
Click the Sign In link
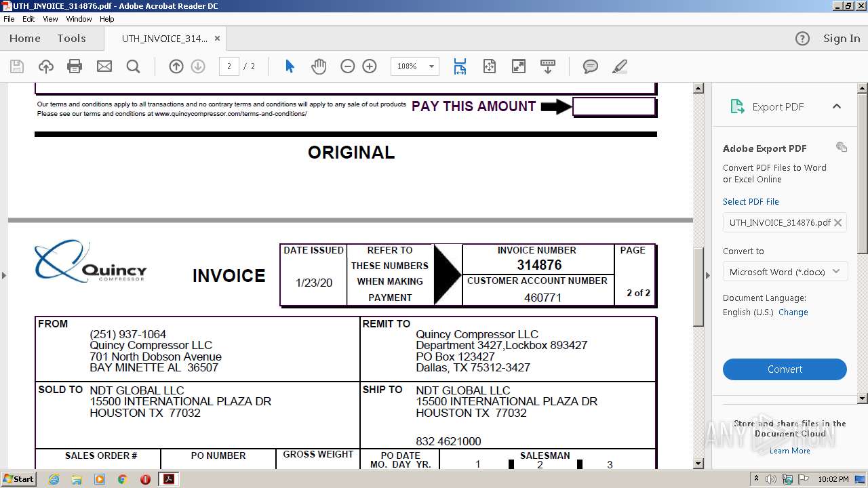coord(842,39)
